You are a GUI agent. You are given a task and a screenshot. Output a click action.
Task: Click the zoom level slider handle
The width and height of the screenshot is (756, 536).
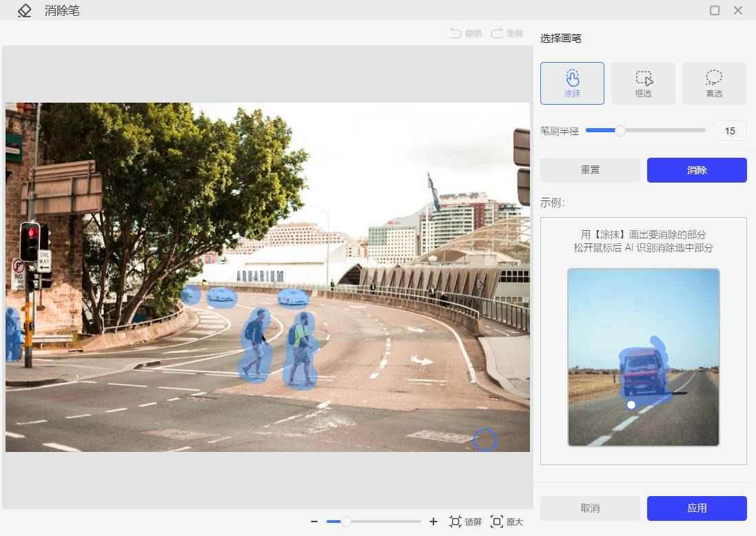(x=346, y=522)
